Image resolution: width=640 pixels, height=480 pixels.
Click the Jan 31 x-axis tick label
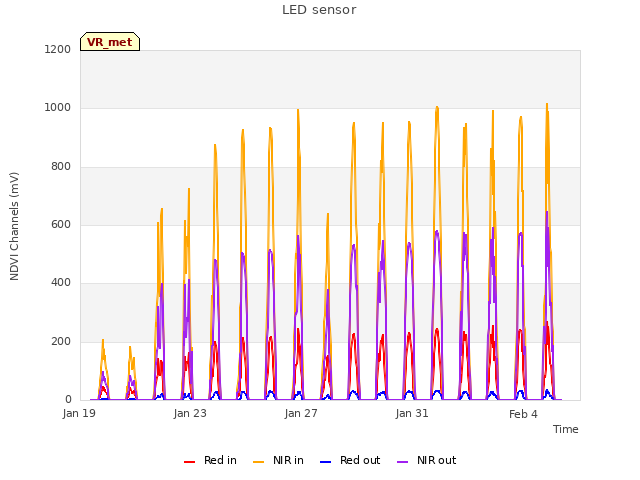pyautogui.click(x=412, y=413)
